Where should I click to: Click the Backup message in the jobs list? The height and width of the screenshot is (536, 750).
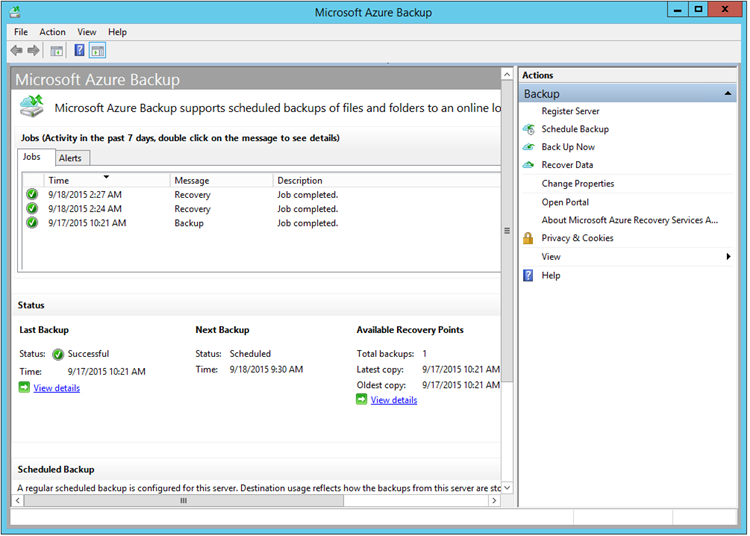coord(189,223)
